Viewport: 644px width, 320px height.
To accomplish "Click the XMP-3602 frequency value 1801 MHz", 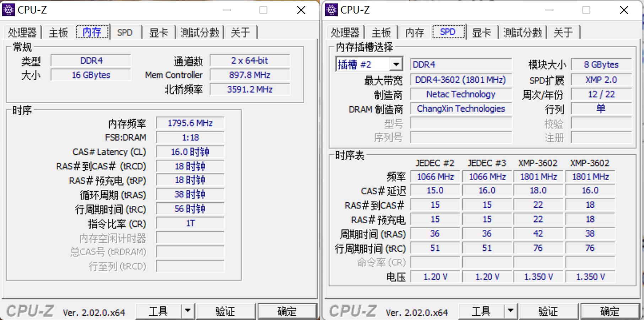I will tap(538, 177).
